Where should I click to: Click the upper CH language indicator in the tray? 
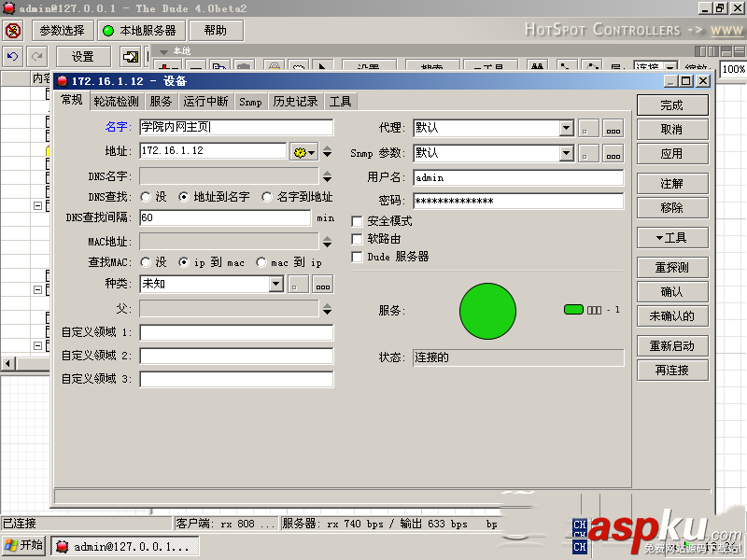click(x=579, y=525)
